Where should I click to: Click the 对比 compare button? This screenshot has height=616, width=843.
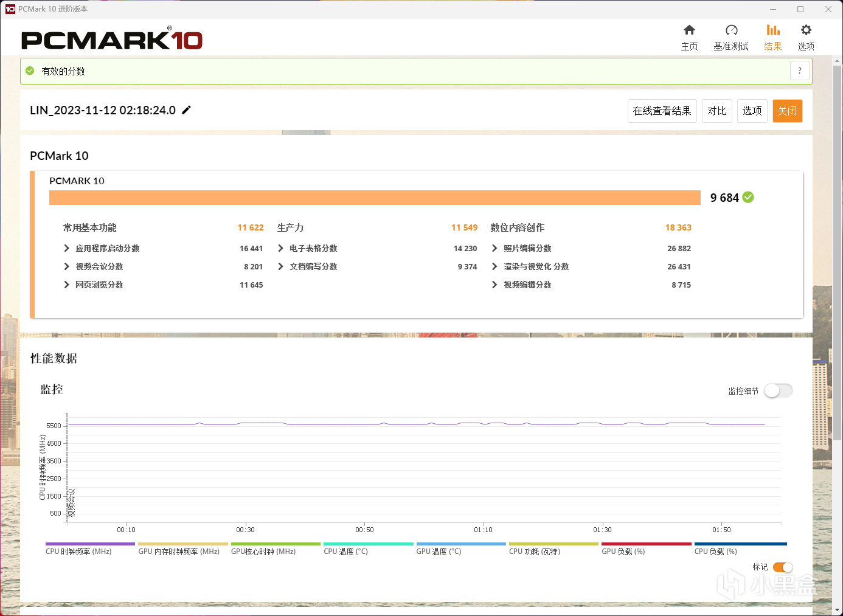(x=717, y=111)
